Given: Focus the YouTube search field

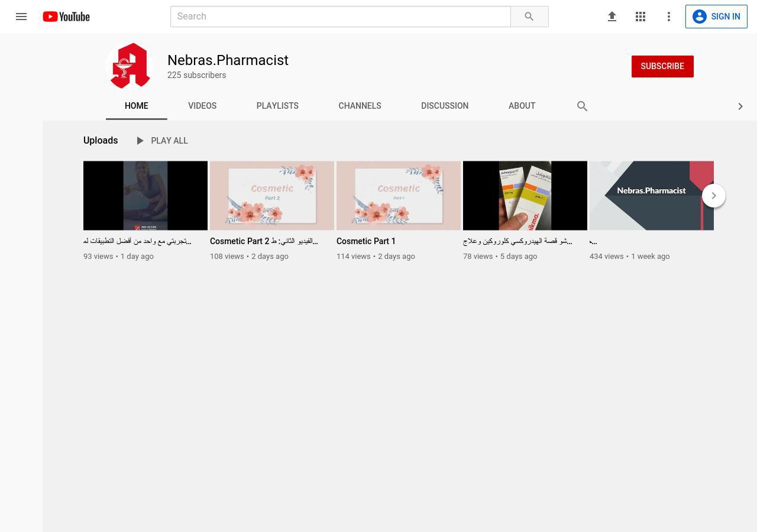Looking at the screenshot, I should pos(340,17).
